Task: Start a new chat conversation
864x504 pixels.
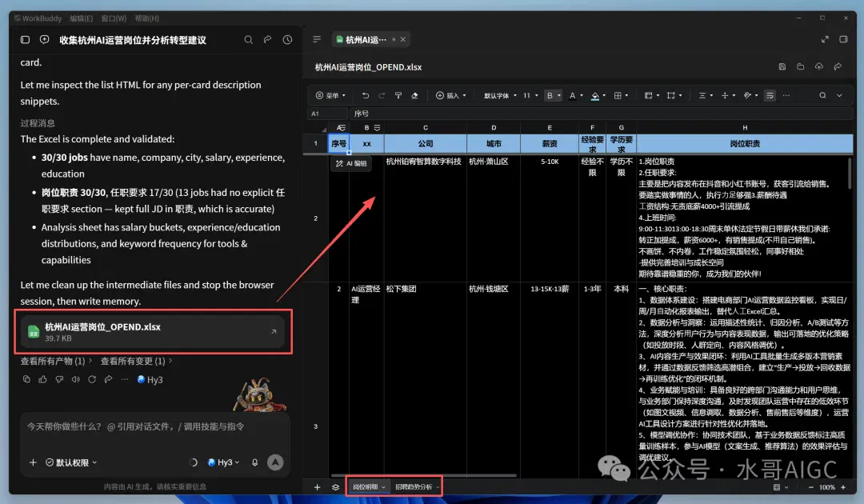Action: 45,40
